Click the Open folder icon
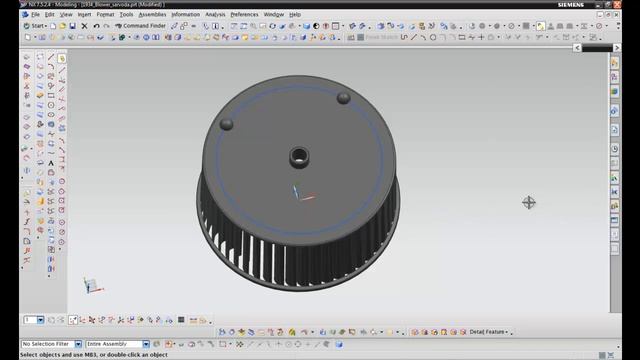 coord(62,26)
